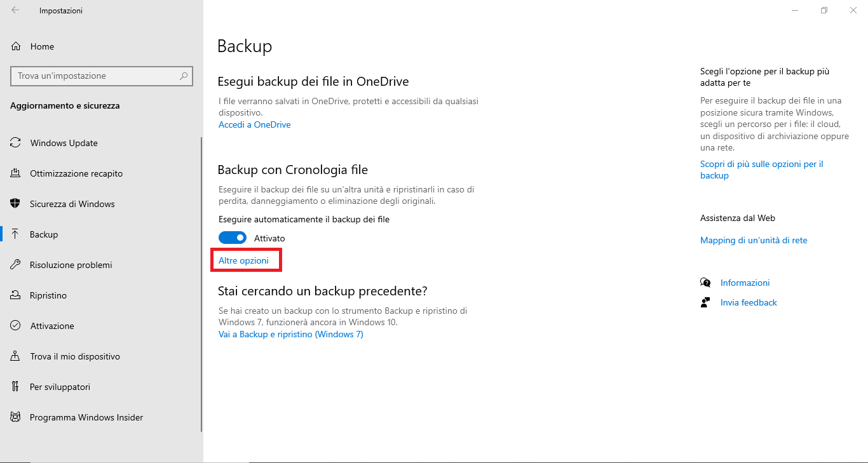Go to Ripristino section
Viewport: 868px width, 463px height.
pyautogui.click(x=48, y=295)
